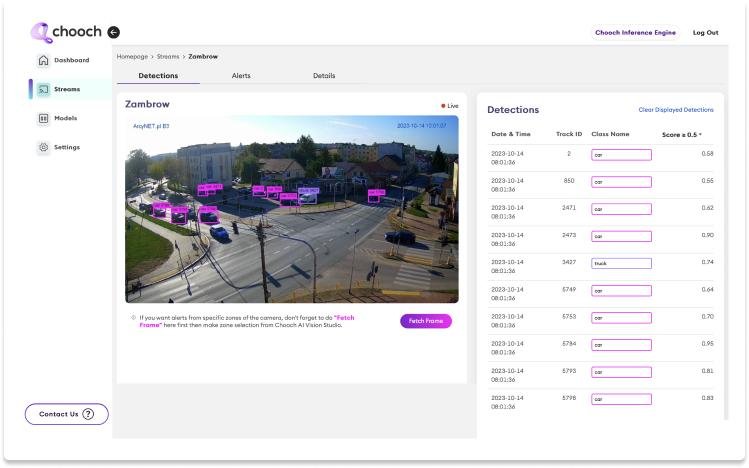Click the Zambrow camera stream image
Image resolution: width=749 pixels, height=468 pixels.
click(291, 208)
